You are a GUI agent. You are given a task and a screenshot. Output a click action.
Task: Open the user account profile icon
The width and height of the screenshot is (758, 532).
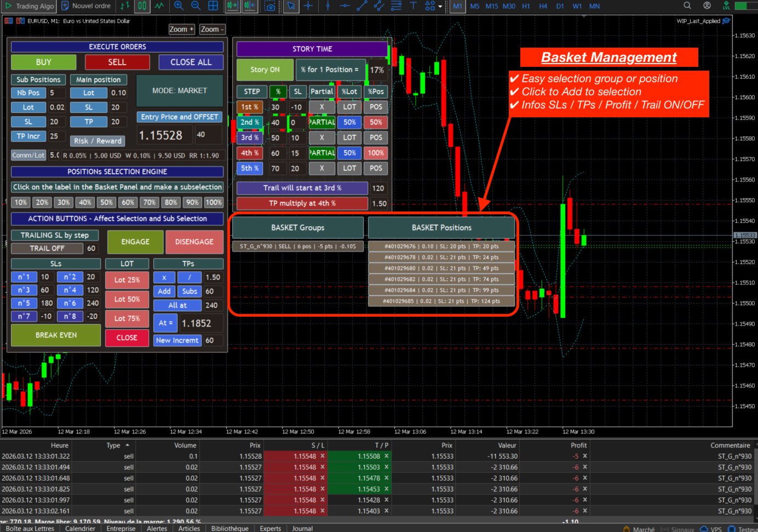click(707, 5)
